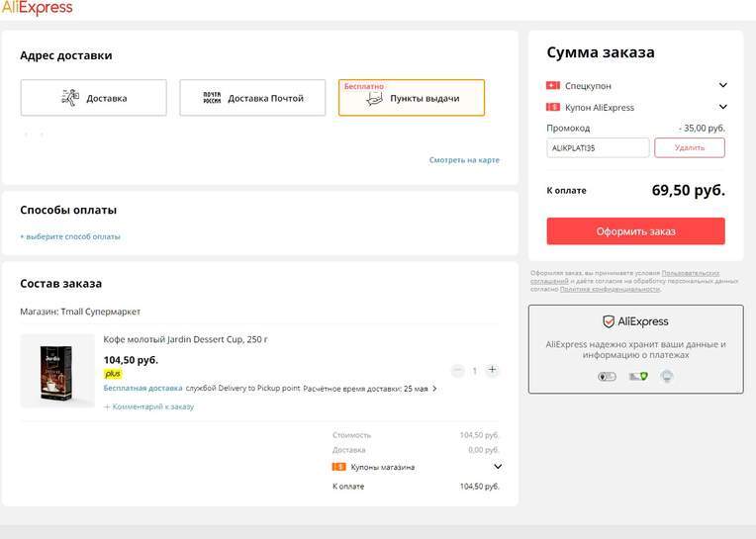Choose the Доставка Почтой delivery method
The image size is (756, 539).
pyautogui.click(x=252, y=98)
